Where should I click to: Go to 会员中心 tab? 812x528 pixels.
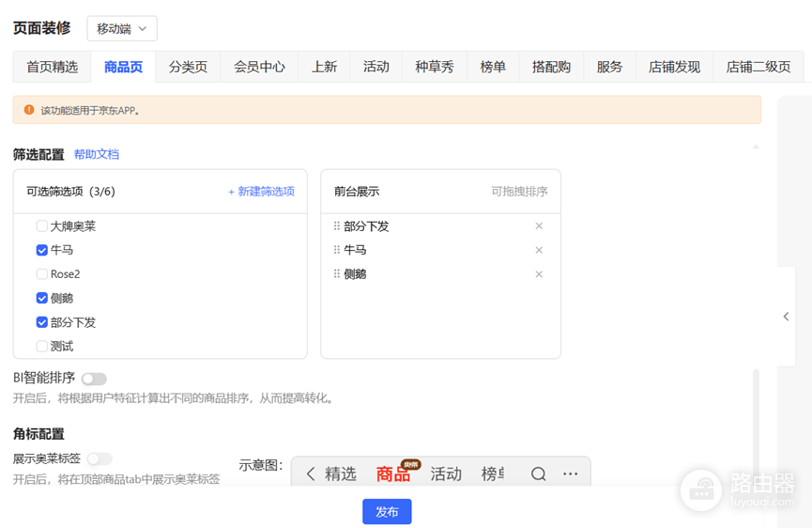[x=259, y=67]
